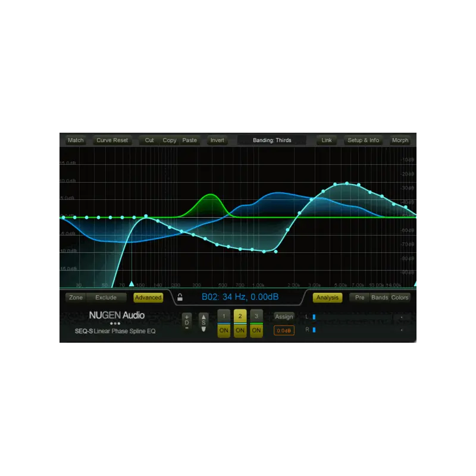This screenshot has height=476, width=476.
Task: Open the Banding: Thirds selector
Action: tap(272, 140)
